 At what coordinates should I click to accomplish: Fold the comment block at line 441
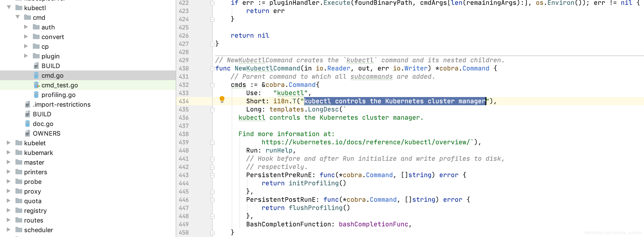pyautogui.click(x=212, y=159)
